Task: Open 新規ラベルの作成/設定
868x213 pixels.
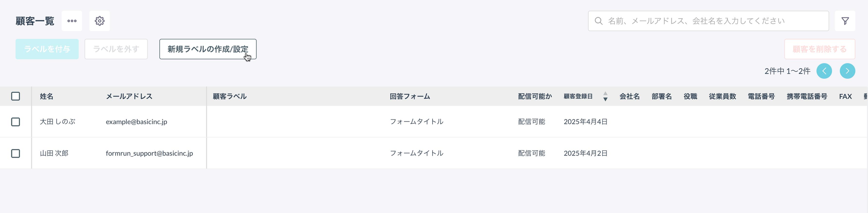Action: [x=208, y=49]
